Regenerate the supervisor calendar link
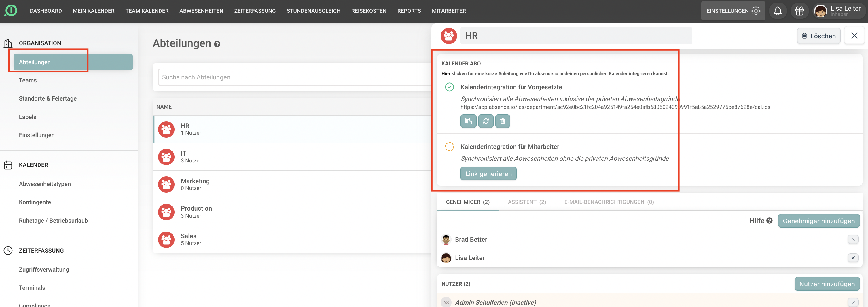The image size is (868, 307). tap(486, 121)
